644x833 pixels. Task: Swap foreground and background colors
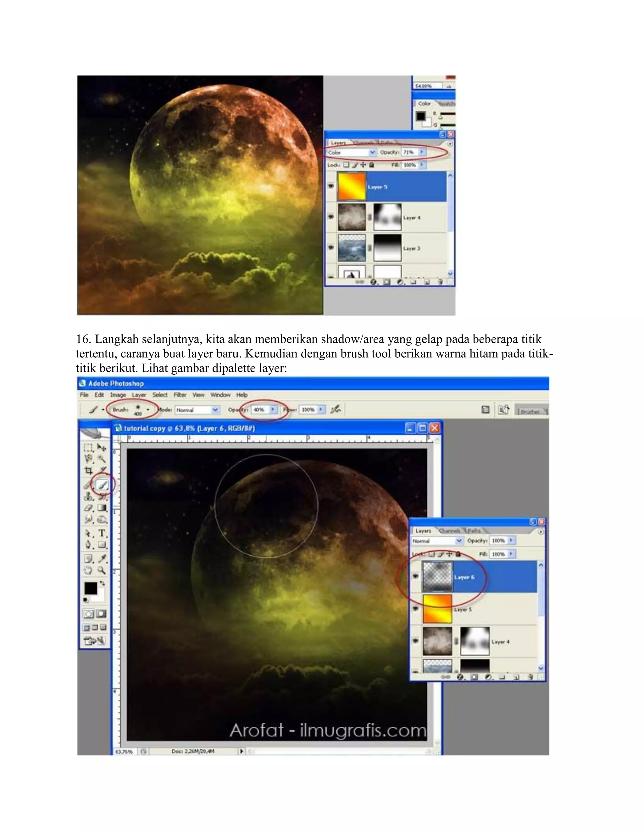102,583
